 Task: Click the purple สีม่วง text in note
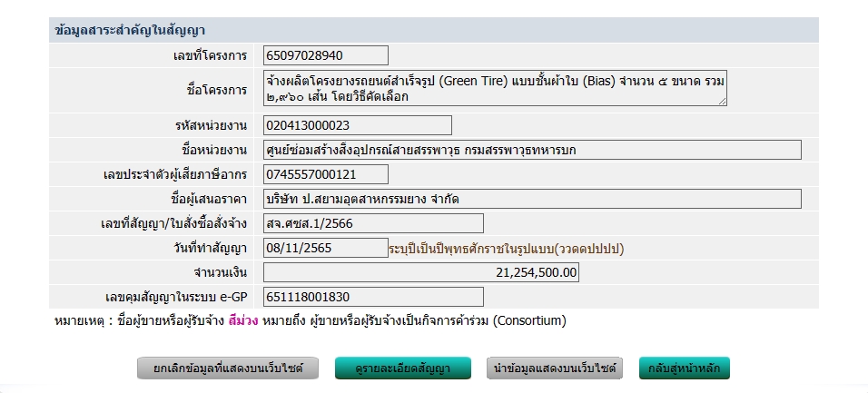(244, 320)
